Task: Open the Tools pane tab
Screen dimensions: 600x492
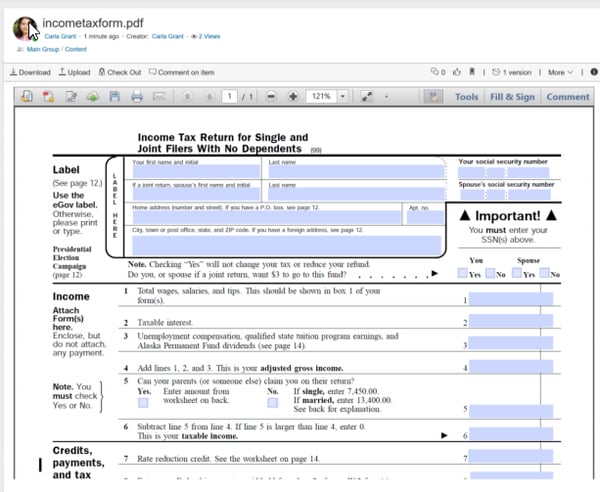Action: pos(466,97)
